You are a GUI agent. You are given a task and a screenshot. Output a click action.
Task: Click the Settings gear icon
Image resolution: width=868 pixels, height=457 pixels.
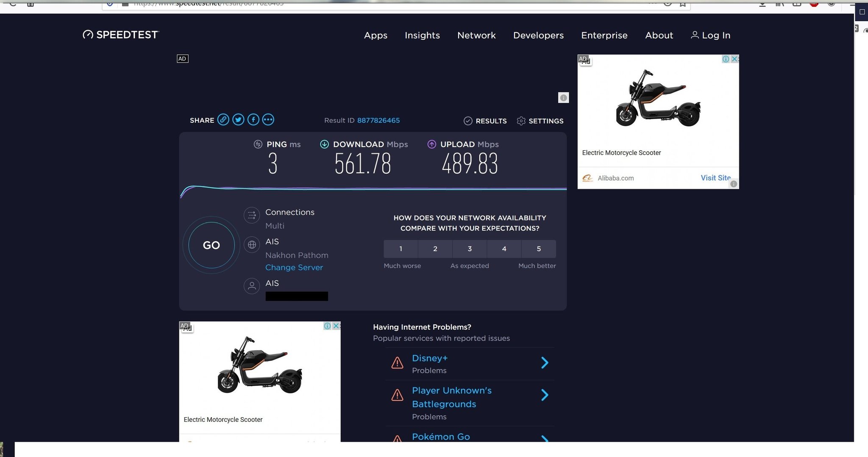(521, 121)
